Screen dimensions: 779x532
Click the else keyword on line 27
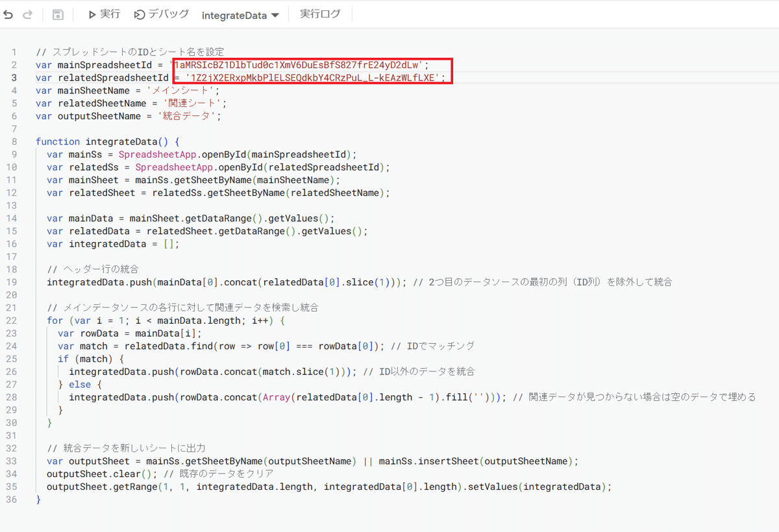[x=79, y=384]
